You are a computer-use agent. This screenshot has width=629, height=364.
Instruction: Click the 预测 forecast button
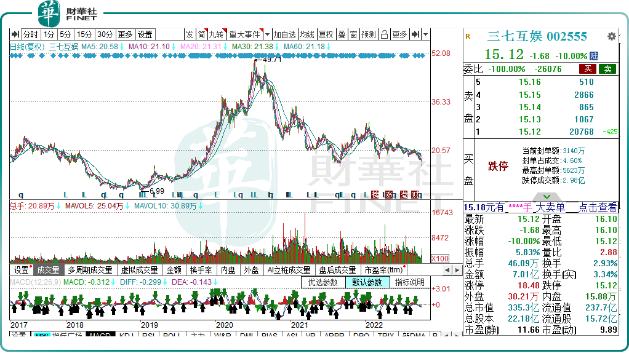368,34
